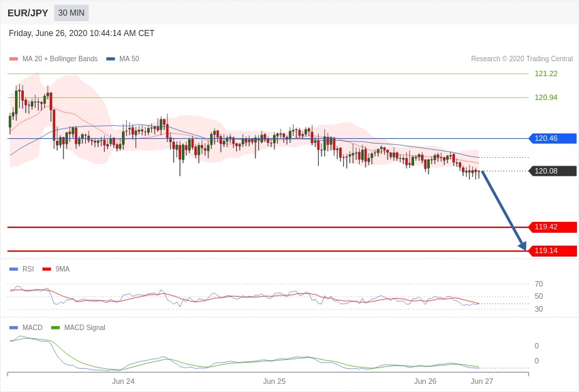Click the RSI 50 axis value
Screen dimensions: 579x392
tap(539, 296)
